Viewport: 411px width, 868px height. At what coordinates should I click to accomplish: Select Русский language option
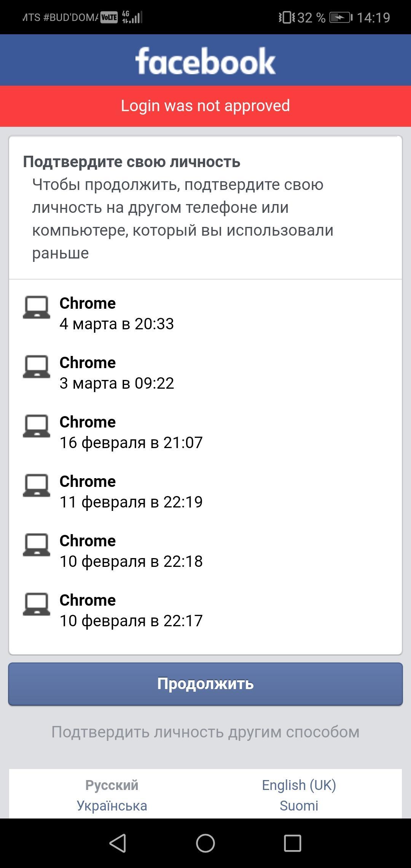(112, 785)
